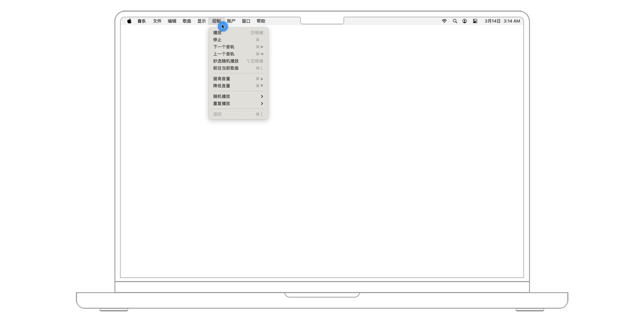The height and width of the screenshot is (322, 644).
Task: Expand the 随机播放 submenu
Action: click(x=238, y=97)
